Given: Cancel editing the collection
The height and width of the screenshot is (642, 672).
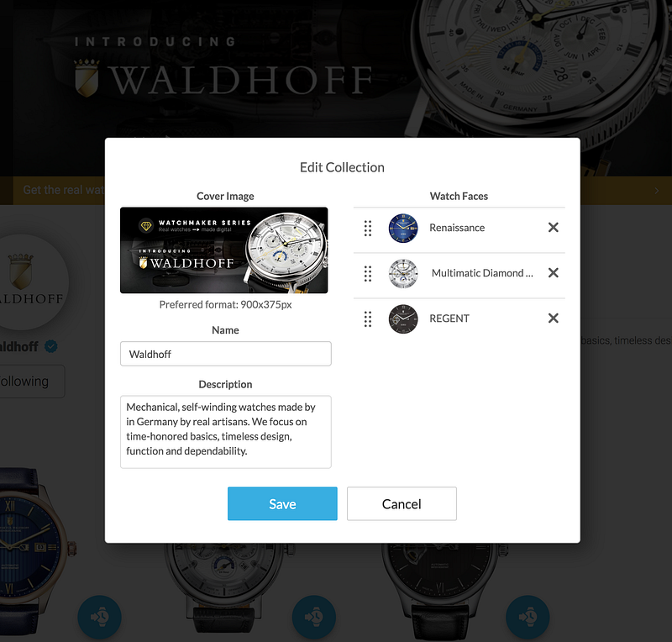Looking at the screenshot, I should click(x=402, y=503).
